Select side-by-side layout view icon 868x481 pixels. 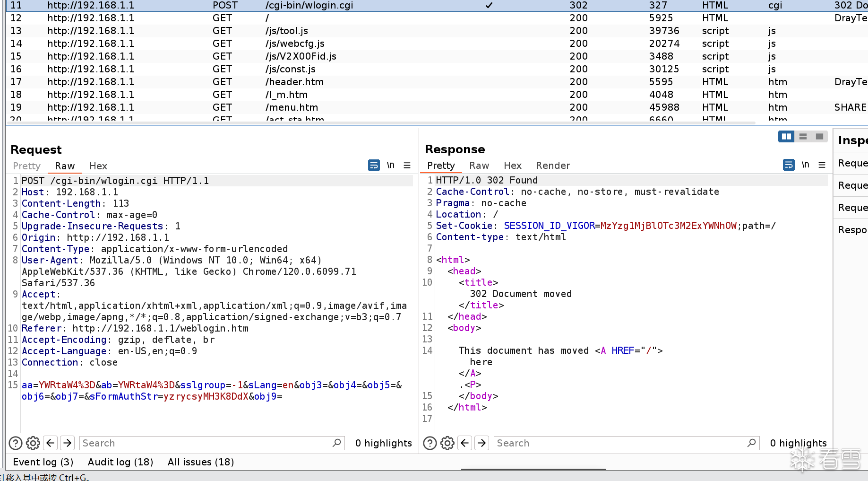786,137
